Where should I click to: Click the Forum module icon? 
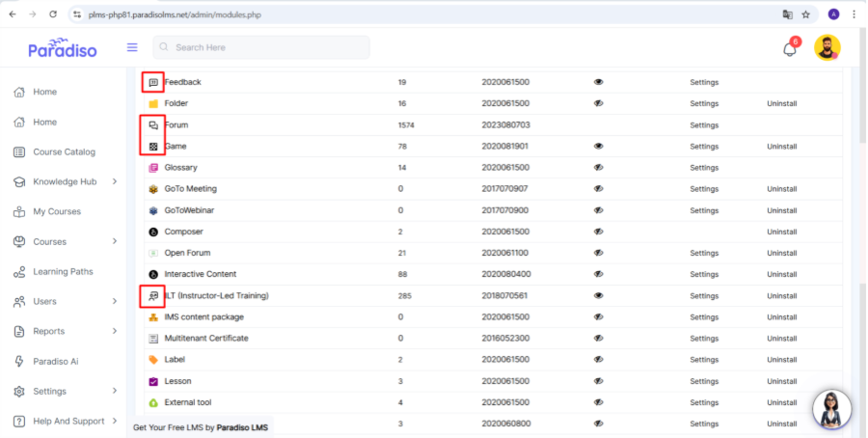coord(152,125)
